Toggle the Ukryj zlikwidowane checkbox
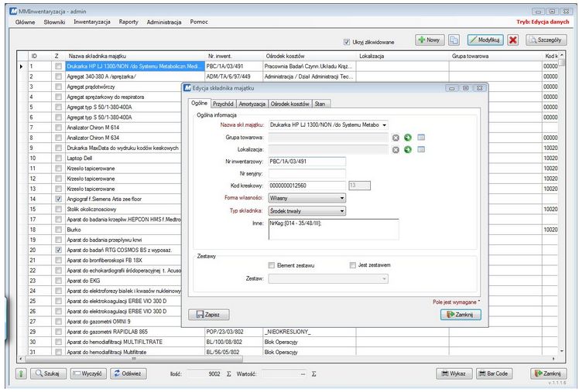Viewport: 579px width, 392px height. coord(347,42)
